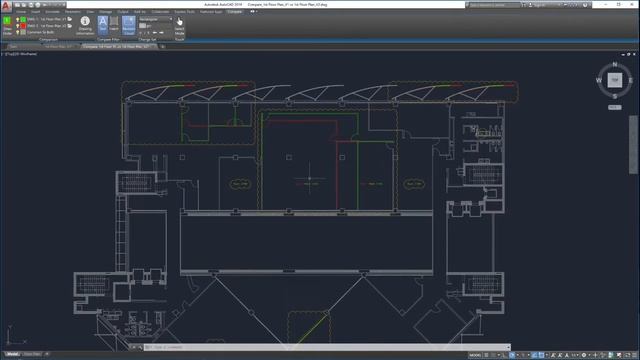Toggle the grid display status icon
Image resolution: width=640 pixels, height=360 pixels.
(486, 355)
